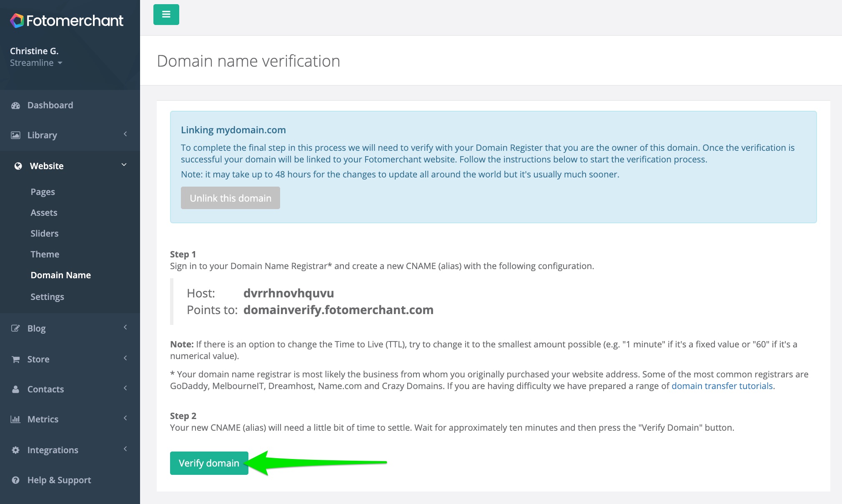
Task: Click the Store shopping cart icon
Action: (16, 359)
